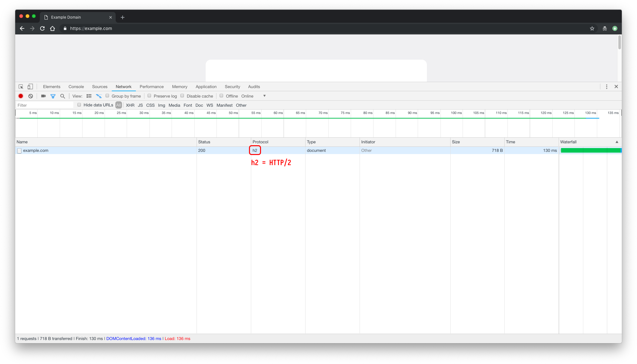Open the Performance tab
637x364 pixels.
click(152, 87)
